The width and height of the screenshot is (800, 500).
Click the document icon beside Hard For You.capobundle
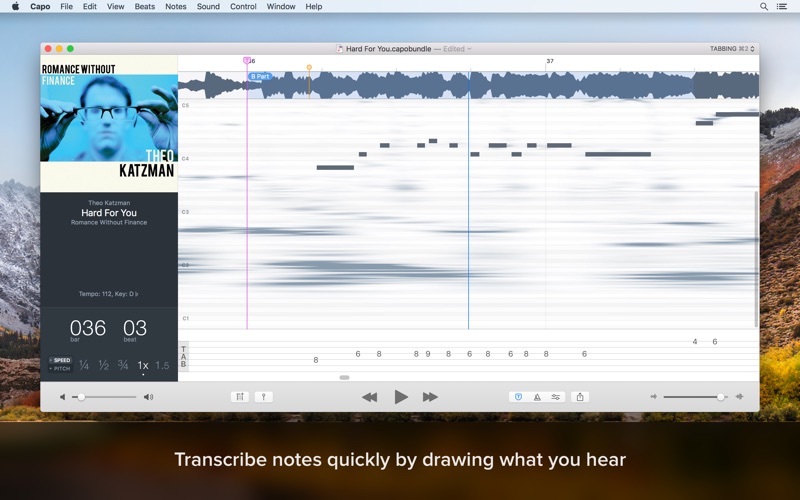340,48
